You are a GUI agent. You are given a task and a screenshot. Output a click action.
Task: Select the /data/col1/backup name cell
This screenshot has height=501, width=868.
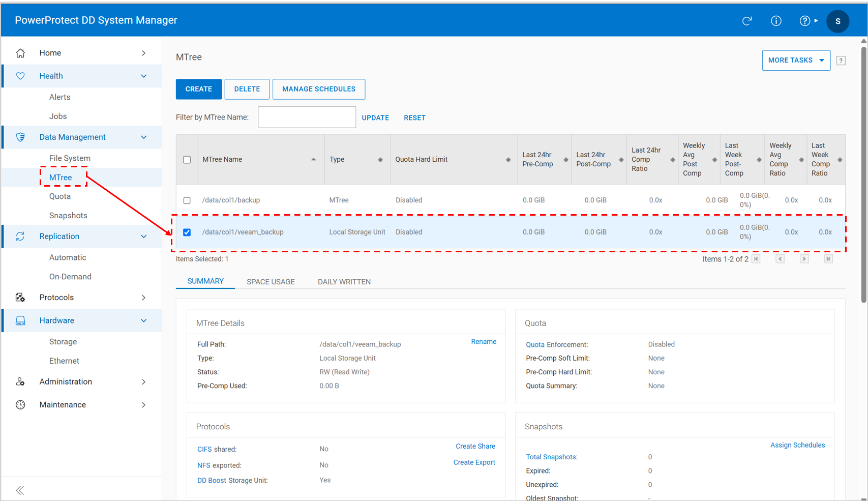231,200
